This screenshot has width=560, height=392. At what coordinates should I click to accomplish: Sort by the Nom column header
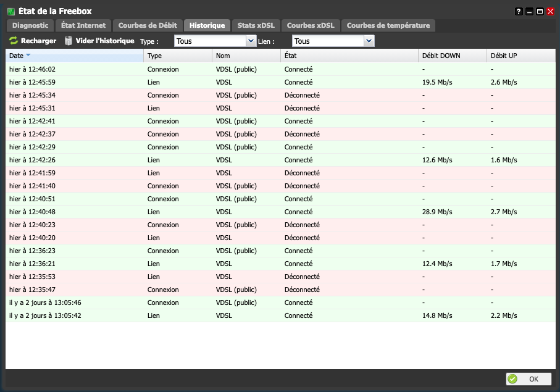click(246, 56)
